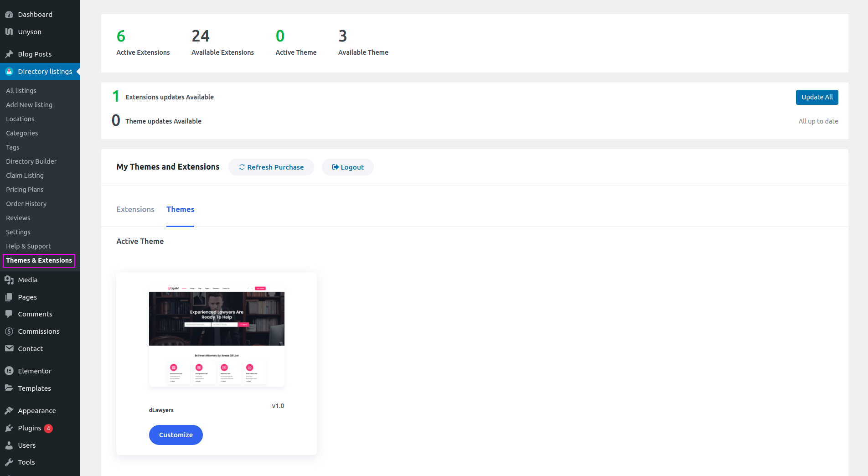The width and height of the screenshot is (868, 476).
Task: Switch to the Extensions tab
Action: point(135,209)
